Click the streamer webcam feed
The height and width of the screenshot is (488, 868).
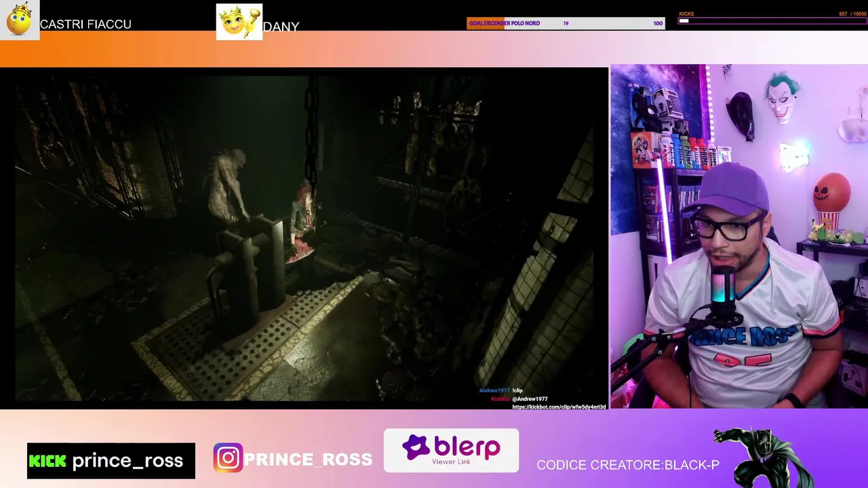(739, 237)
